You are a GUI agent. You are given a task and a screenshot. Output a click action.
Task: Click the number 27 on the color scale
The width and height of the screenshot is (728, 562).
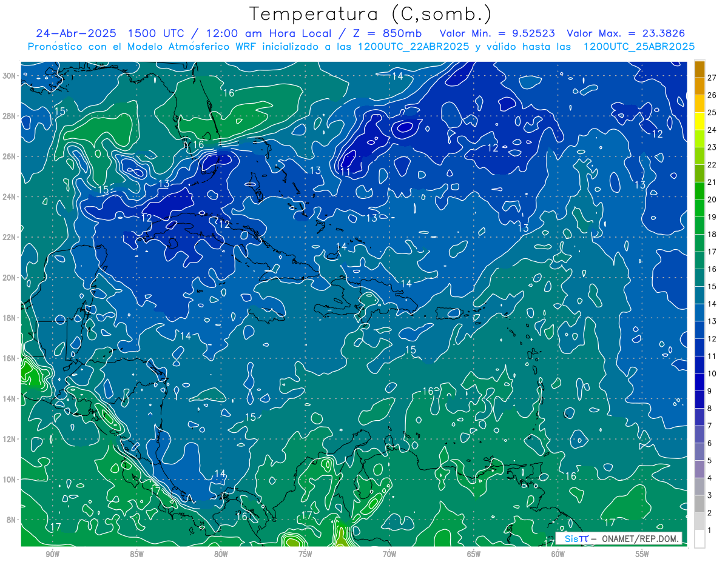712,77
